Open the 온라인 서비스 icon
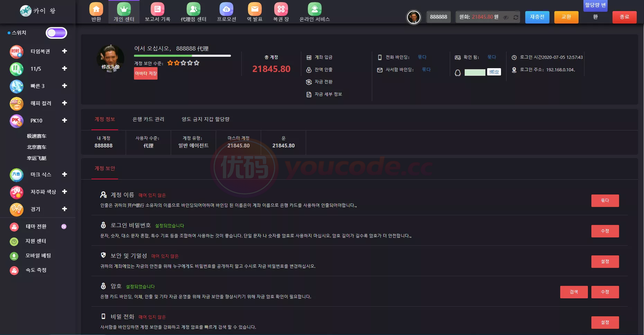644x335 pixels. click(315, 9)
